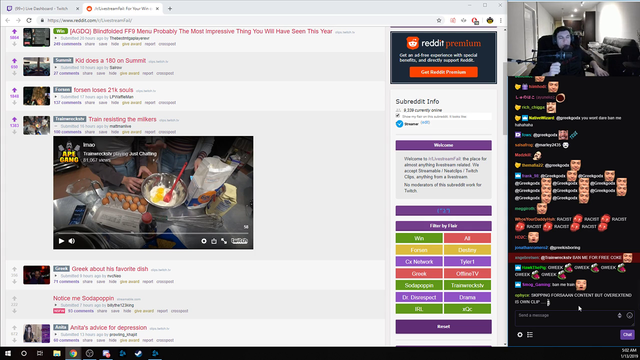Open a new browser tab
The image size is (640, 360).
[170, 9]
